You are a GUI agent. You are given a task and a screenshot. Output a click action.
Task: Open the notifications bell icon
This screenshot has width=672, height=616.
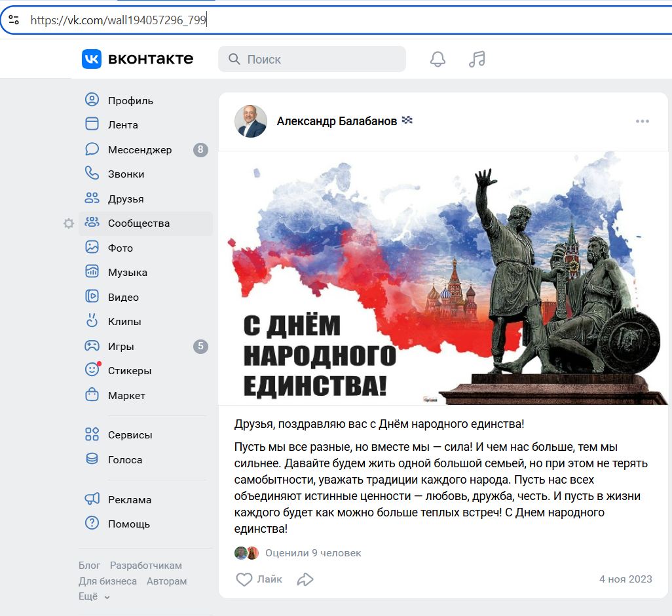[x=438, y=59]
